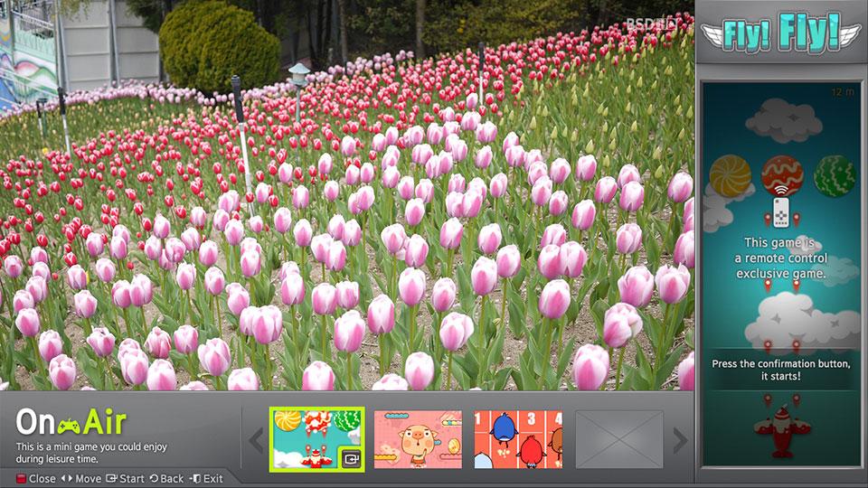Click the Start option in bottom bar

coord(125,479)
